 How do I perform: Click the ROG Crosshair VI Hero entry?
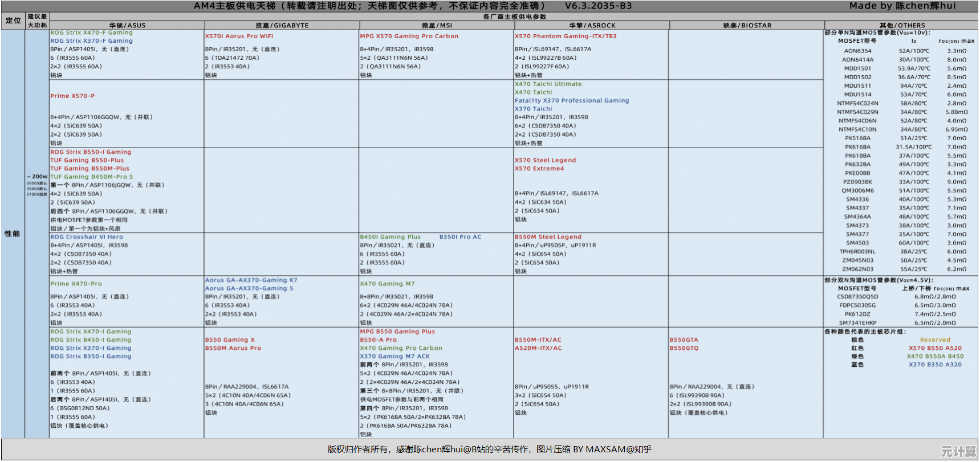(87, 237)
